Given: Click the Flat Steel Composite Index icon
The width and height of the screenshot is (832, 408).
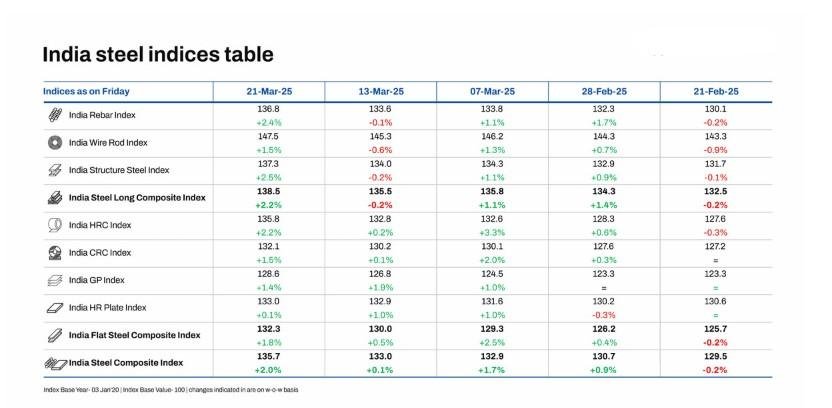Looking at the screenshot, I should [x=56, y=335].
